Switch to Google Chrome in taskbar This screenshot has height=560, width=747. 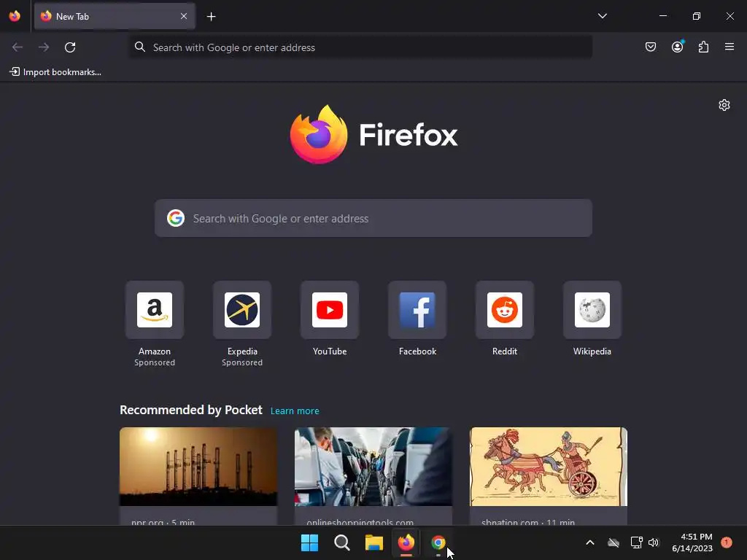[x=438, y=542]
